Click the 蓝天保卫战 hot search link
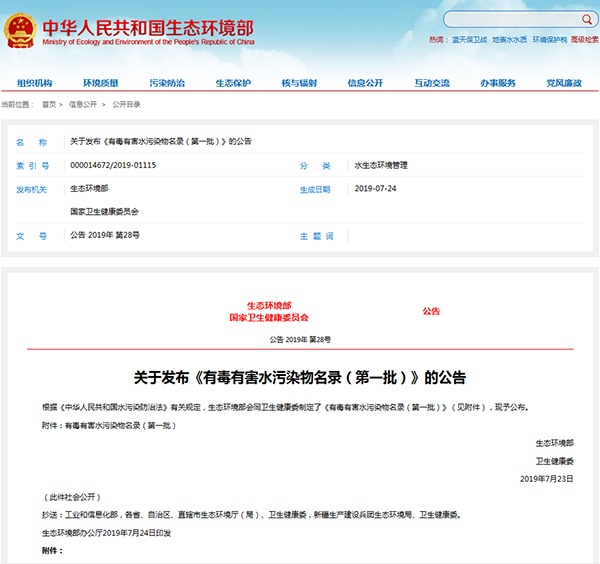600x564 pixels. [467, 40]
